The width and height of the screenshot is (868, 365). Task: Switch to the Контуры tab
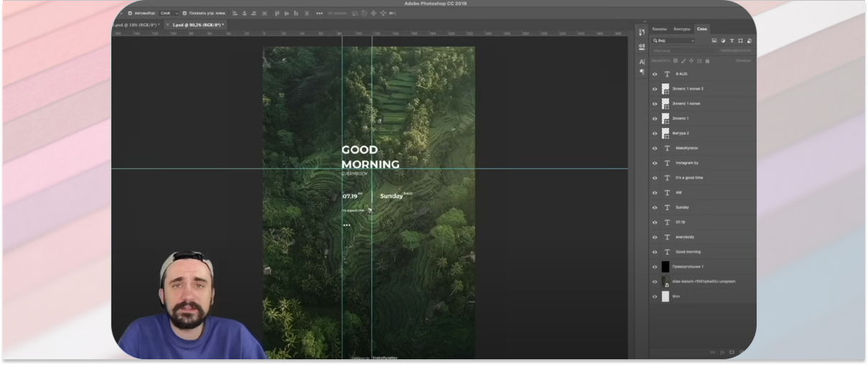click(x=682, y=29)
